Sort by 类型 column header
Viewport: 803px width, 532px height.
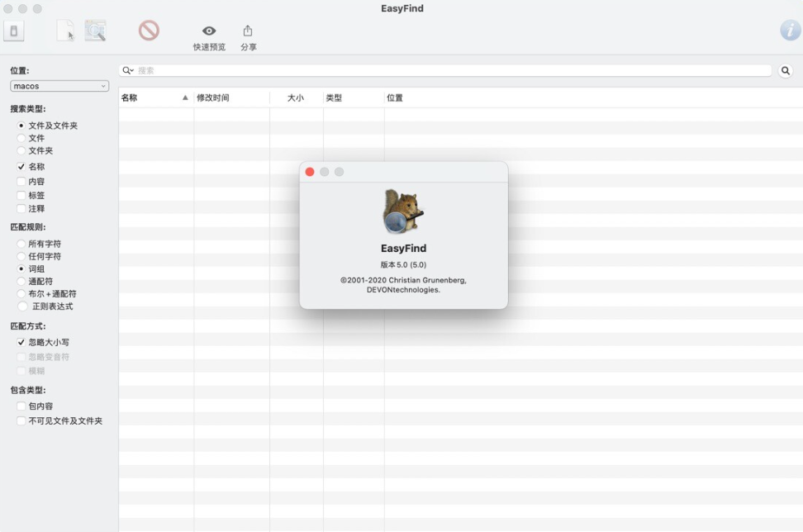pos(354,97)
